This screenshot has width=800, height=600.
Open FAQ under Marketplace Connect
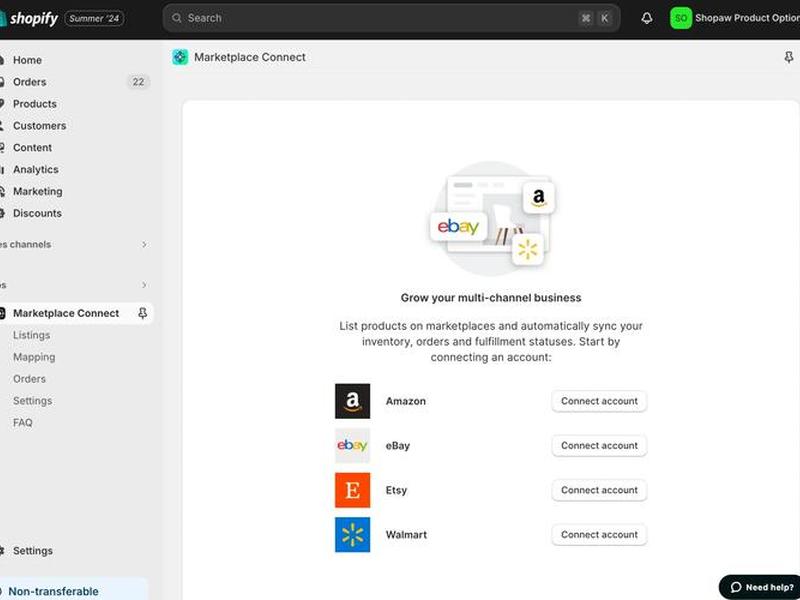(23, 423)
